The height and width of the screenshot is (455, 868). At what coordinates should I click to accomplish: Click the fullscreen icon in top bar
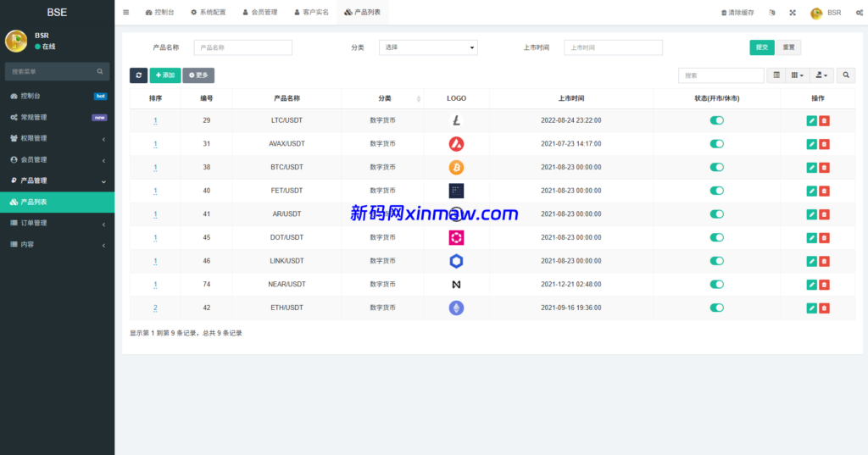coord(793,13)
